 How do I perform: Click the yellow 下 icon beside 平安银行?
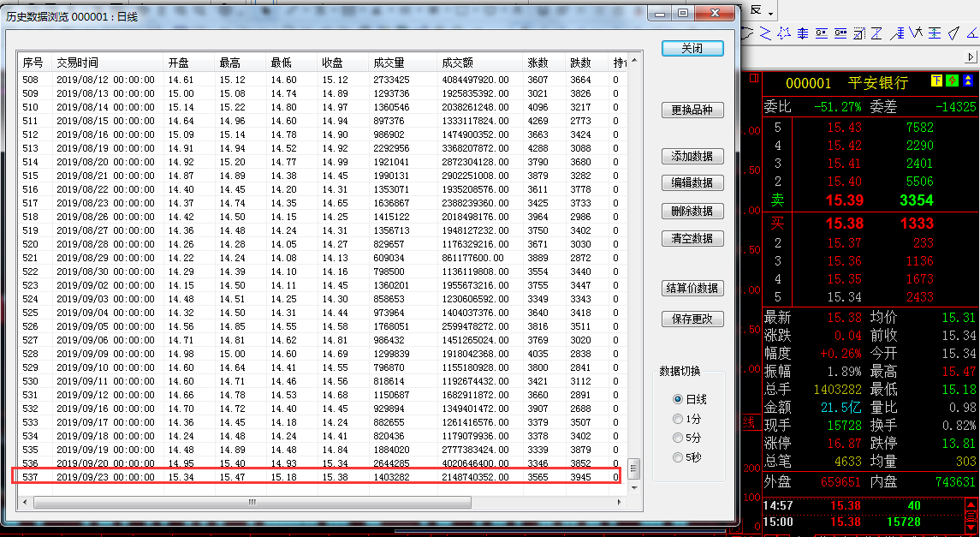[x=937, y=81]
